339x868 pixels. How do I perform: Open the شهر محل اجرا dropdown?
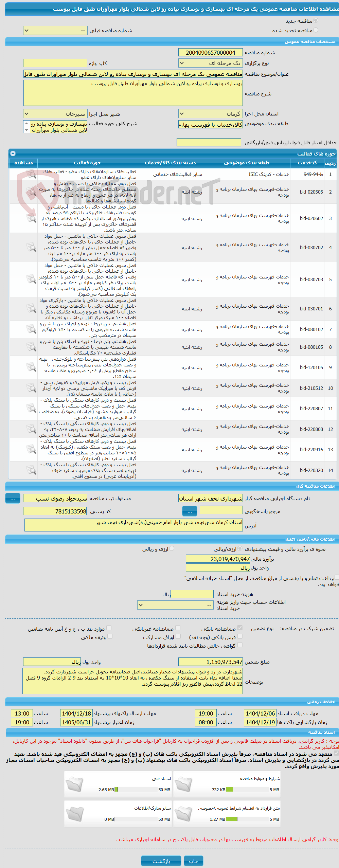click(x=55, y=114)
